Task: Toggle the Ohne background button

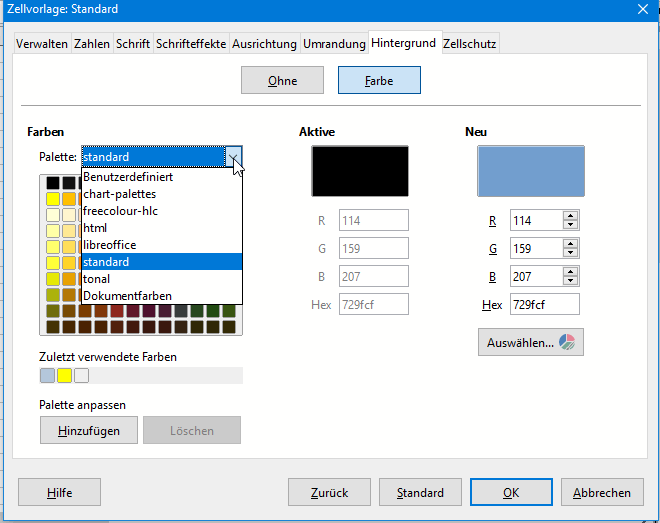Action: click(282, 81)
